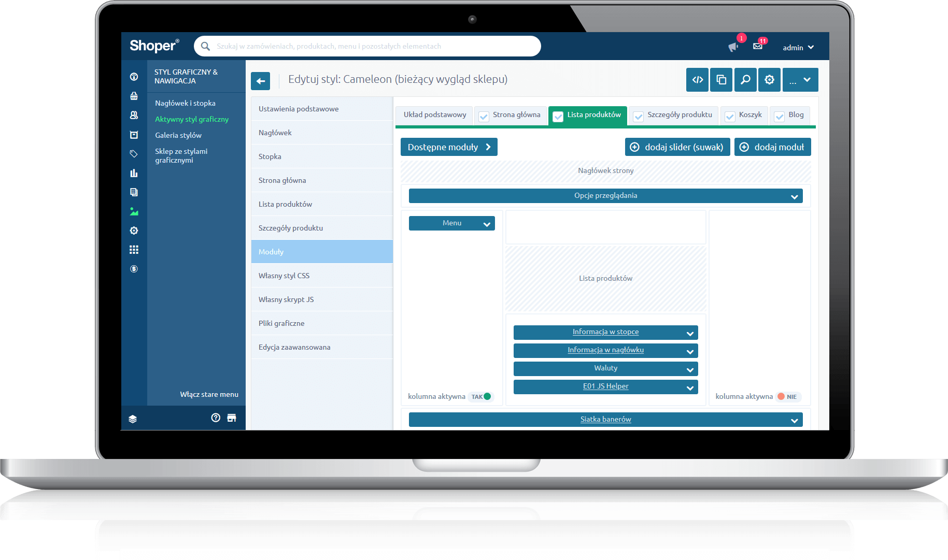Toggle the Szczegóły produktu checkbox
948x560 pixels.
point(639,117)
